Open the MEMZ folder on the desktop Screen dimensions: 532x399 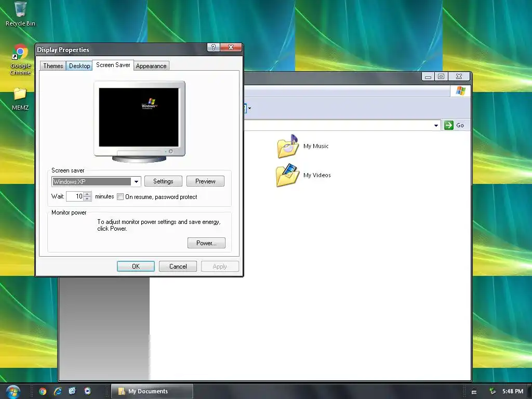tap(20, 99)
